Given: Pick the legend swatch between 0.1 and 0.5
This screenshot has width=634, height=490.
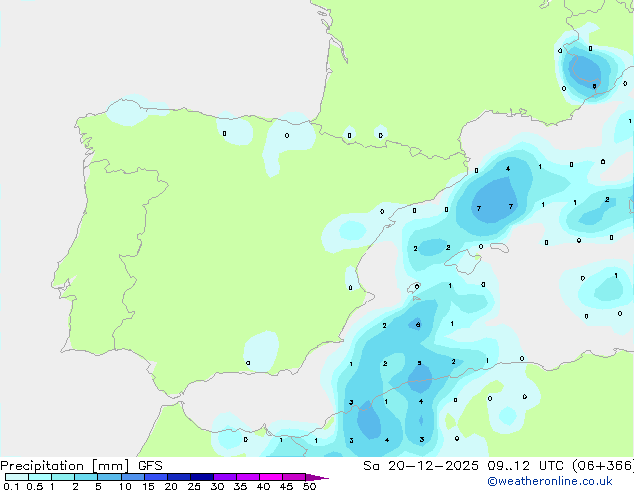Looking at the screenshot, I should pos(17,477).
